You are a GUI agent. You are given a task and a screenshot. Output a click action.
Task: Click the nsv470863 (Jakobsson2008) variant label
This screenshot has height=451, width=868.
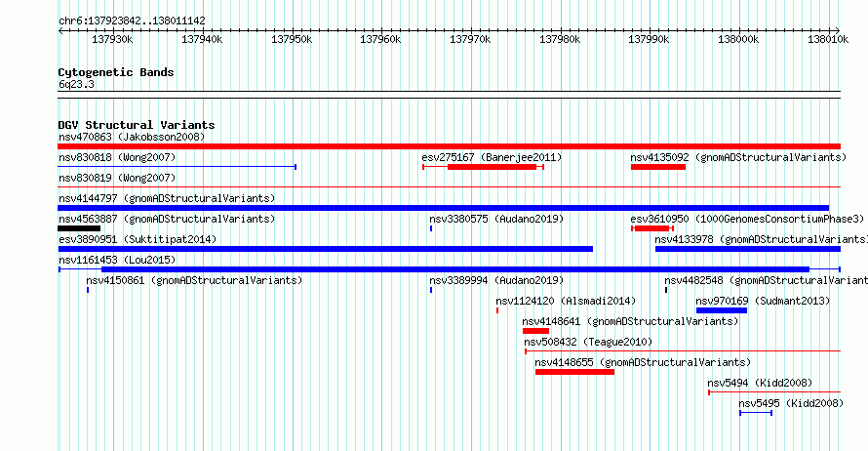pos(132,137)
